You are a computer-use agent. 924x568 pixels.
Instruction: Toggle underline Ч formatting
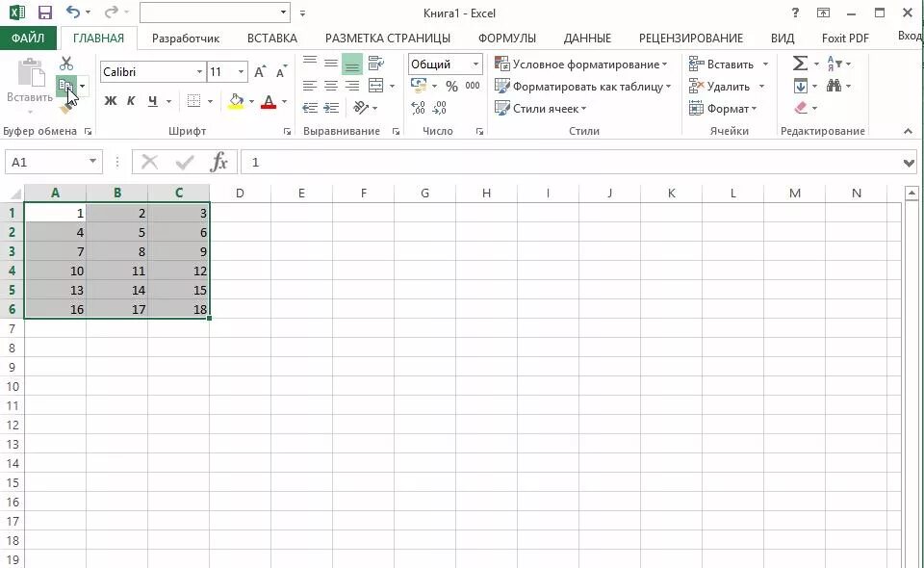tap(153, 101)
